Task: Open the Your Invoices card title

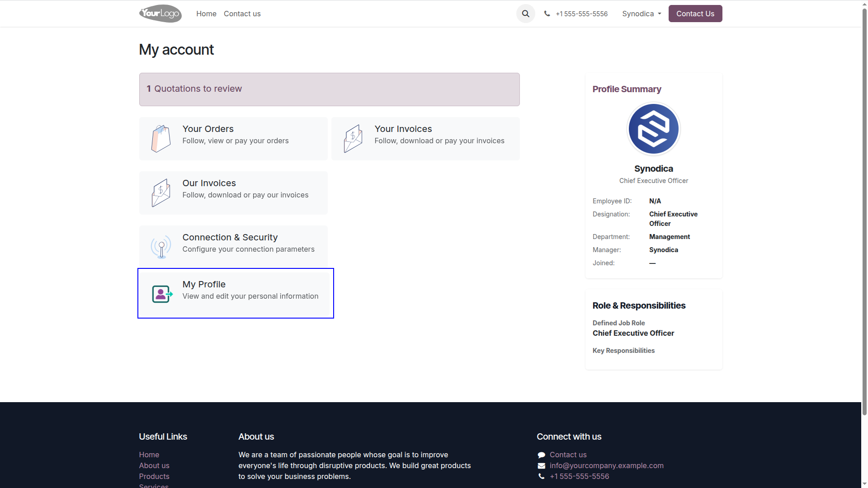Action: coord(403,129)
